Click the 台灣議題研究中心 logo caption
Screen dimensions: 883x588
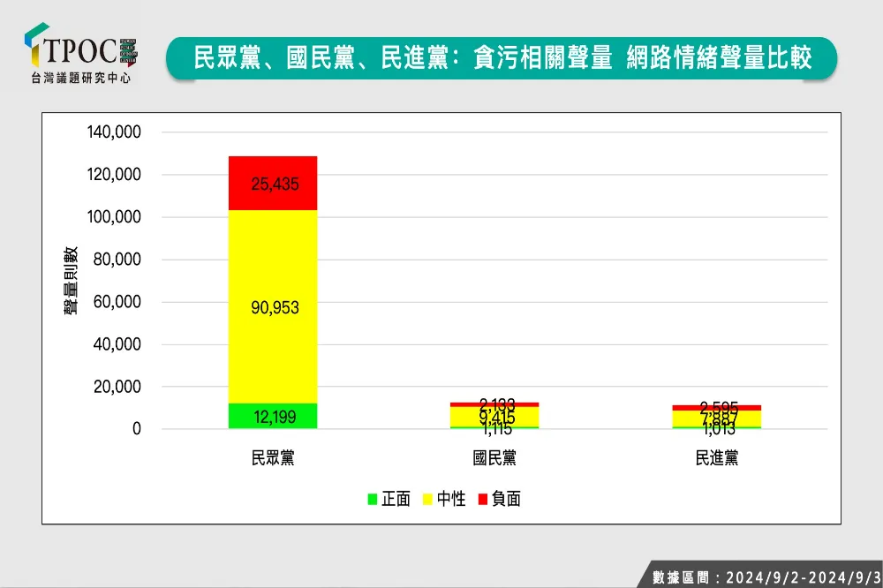(80, 79)
